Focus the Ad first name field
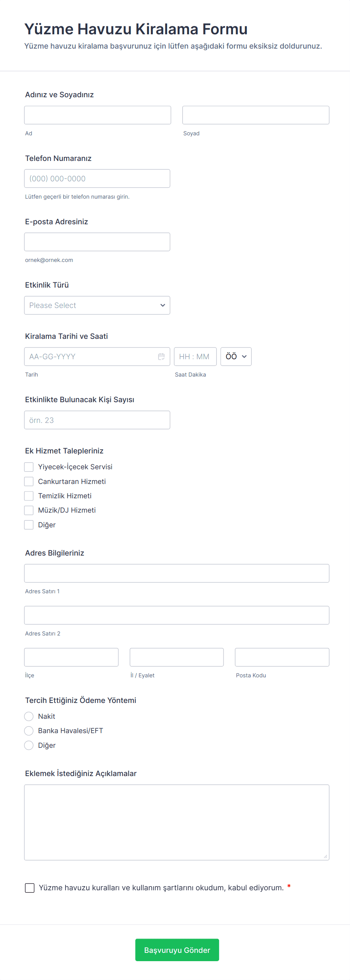 pyautogui.click(x=97, y=115)
